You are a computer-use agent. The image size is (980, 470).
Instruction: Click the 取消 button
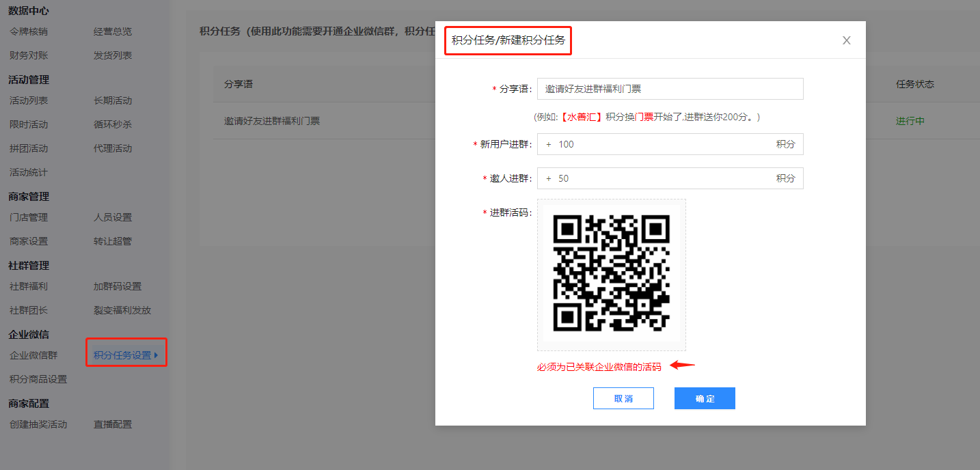623,398
